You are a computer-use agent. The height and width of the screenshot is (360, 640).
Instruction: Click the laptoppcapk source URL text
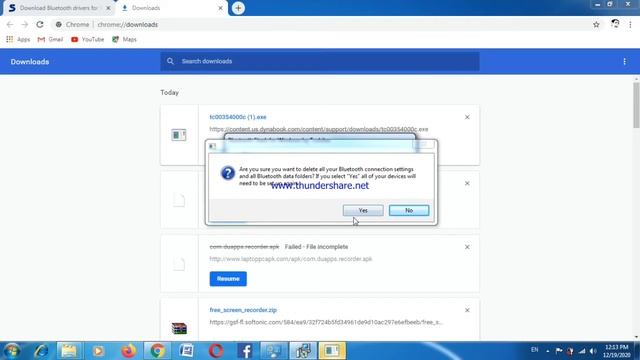coord(291,259)
